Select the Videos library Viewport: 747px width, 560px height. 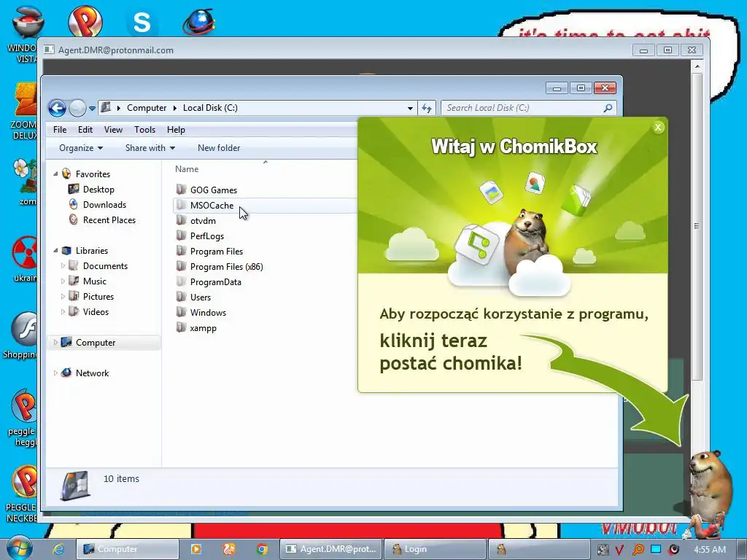(x=96, y=312)
